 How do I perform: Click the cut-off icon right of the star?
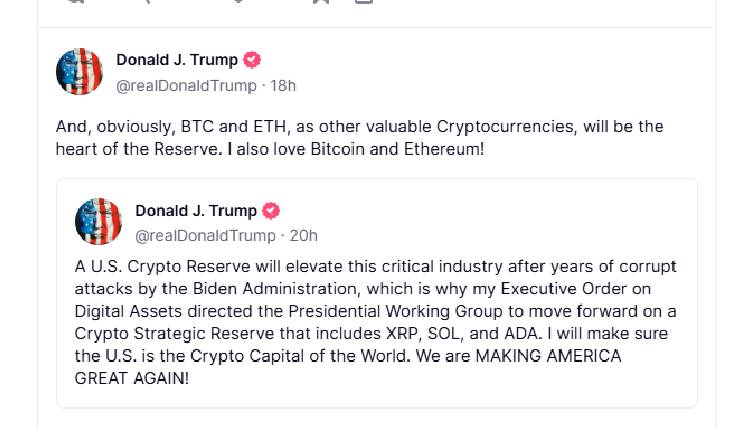365,3
